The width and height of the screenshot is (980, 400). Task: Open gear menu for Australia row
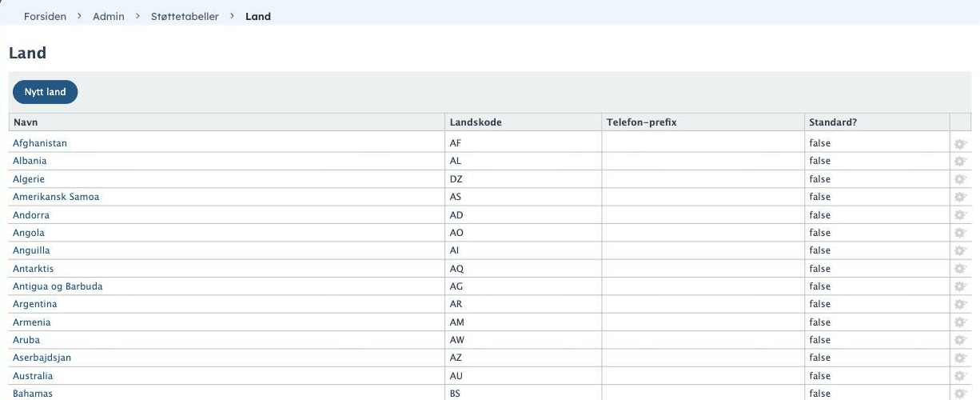click(960, 376)
